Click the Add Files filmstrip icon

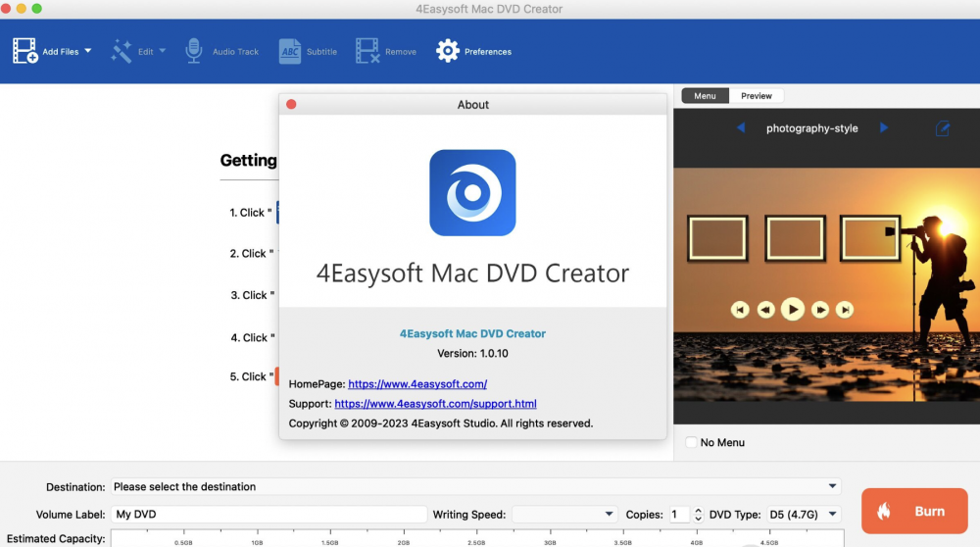[25, 51]
